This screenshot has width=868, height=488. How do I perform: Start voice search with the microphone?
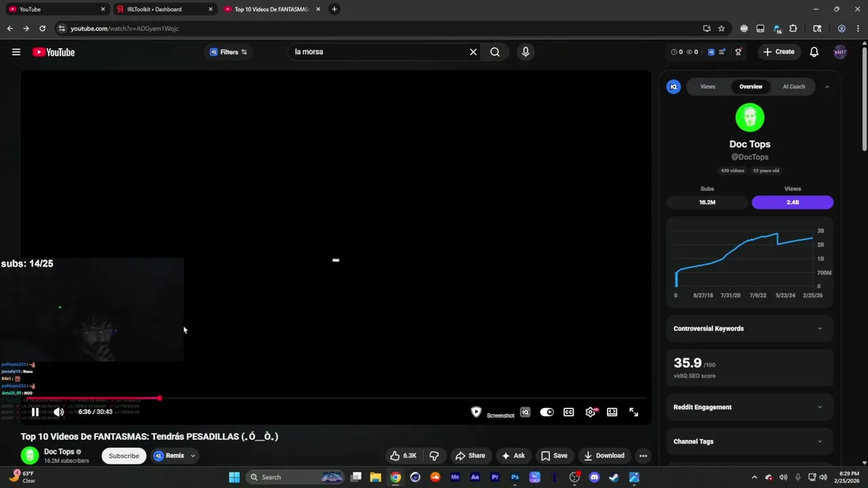(526, 52)
